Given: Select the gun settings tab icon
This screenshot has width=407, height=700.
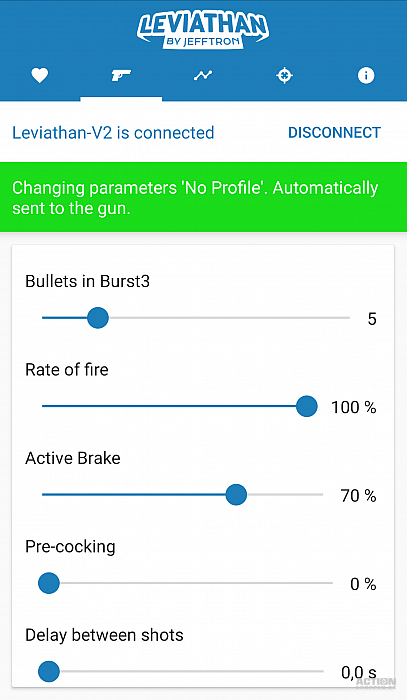Looking at the screenshot, I should tap(121, 75).
